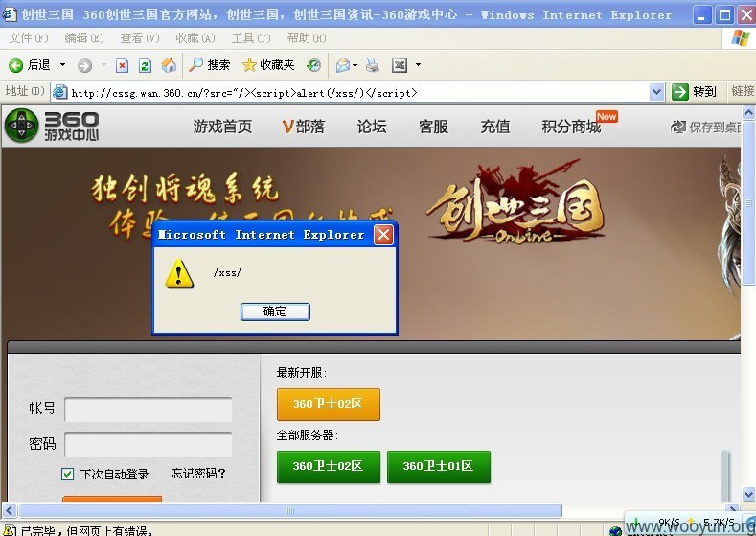Click the Refresh page icon
Image resolution: width=756 pixels, height=536 pixels.
point(145,65)
